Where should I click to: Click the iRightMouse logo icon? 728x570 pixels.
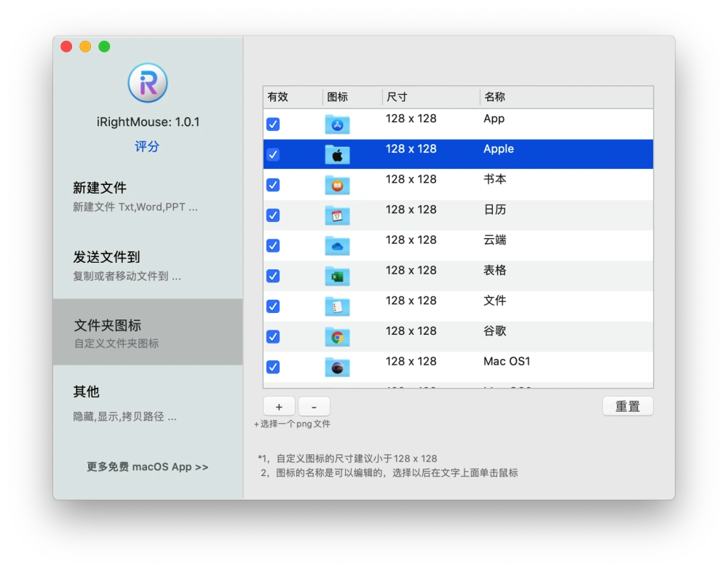click(x=148, y=83)
